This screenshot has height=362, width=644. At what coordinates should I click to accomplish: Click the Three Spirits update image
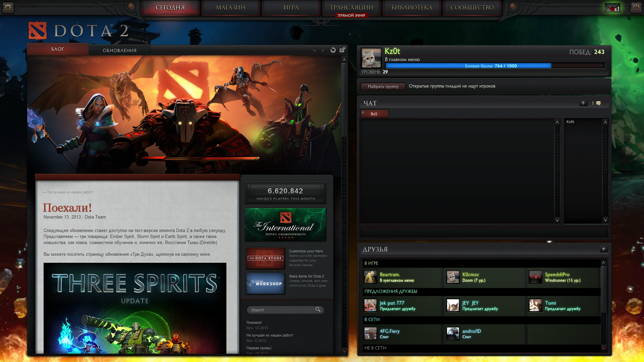(x=135, y=308)
